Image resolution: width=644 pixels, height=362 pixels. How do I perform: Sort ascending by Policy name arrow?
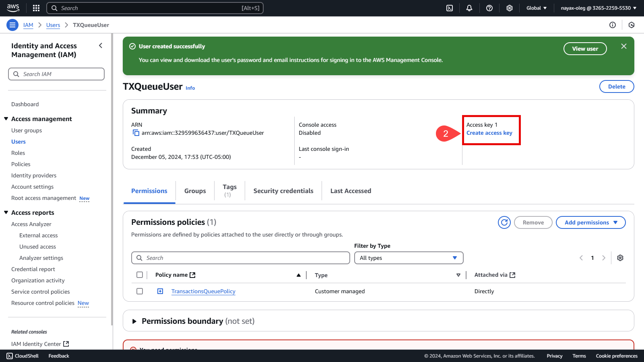coord(299,275)
